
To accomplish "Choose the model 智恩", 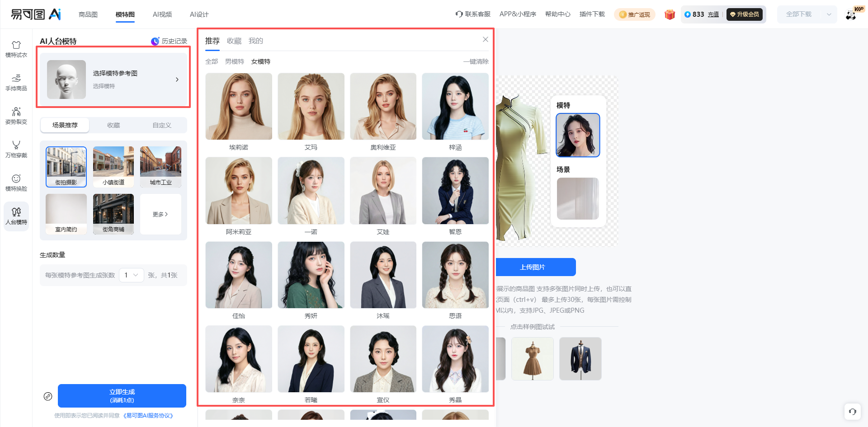I will 455,191.
